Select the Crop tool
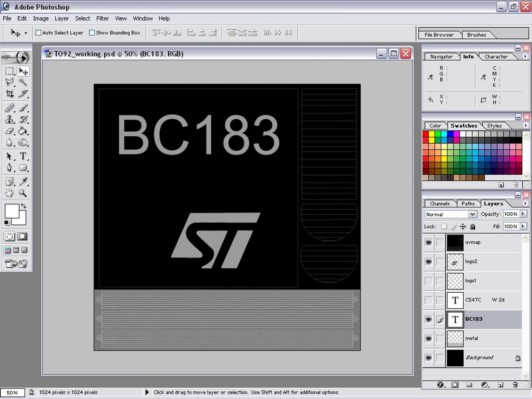 click(10, 94)
